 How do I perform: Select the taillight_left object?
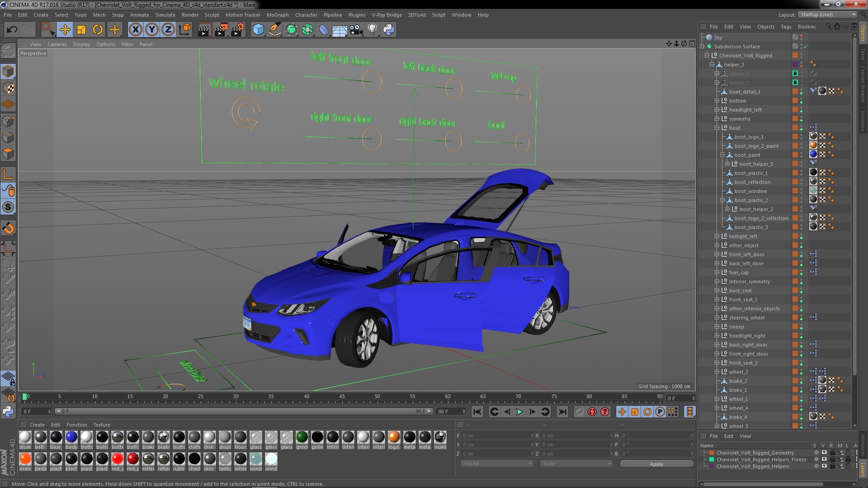click(x=743, y=236)
